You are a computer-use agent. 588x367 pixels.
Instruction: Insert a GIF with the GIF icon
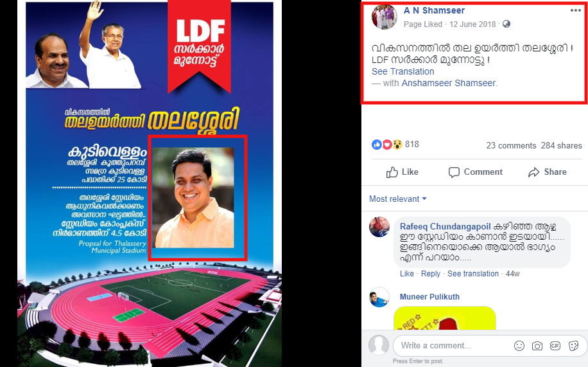[555, 346]
